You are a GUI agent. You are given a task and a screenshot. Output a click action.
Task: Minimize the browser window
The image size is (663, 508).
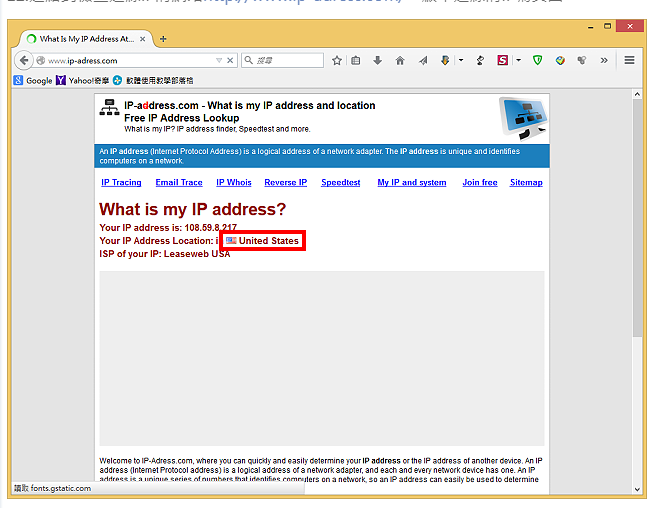coord(591,27)
